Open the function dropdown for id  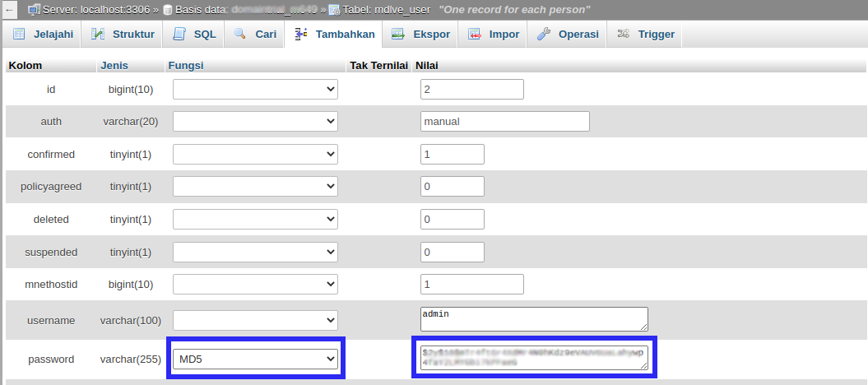click(255, 89)
